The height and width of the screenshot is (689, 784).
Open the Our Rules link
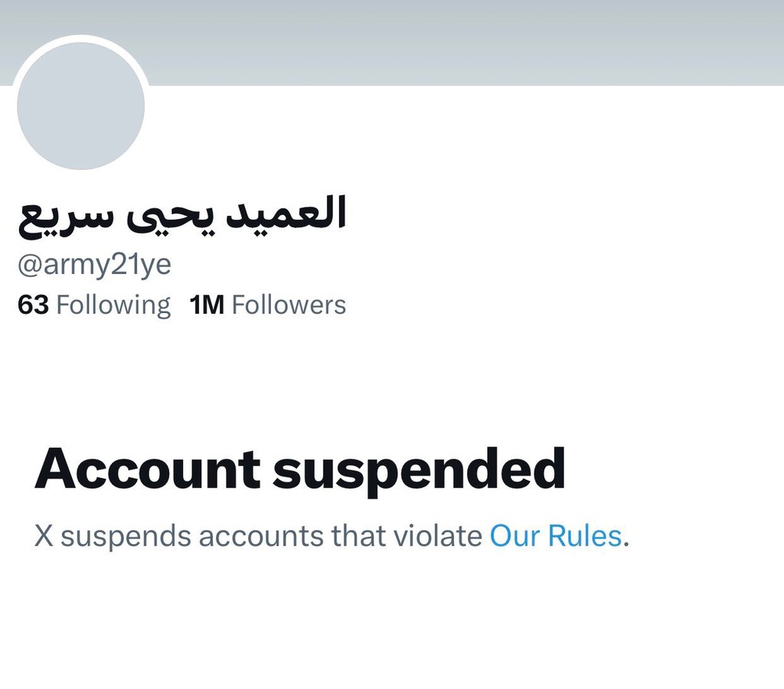coord(556,535)
